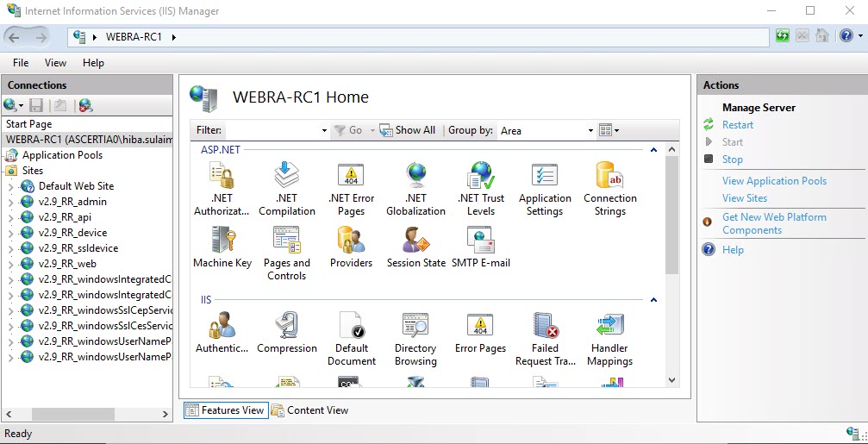868x444 pixels.
Task: Open Failed Request Tracing Rules icon
Action: (x=545, y=339)
